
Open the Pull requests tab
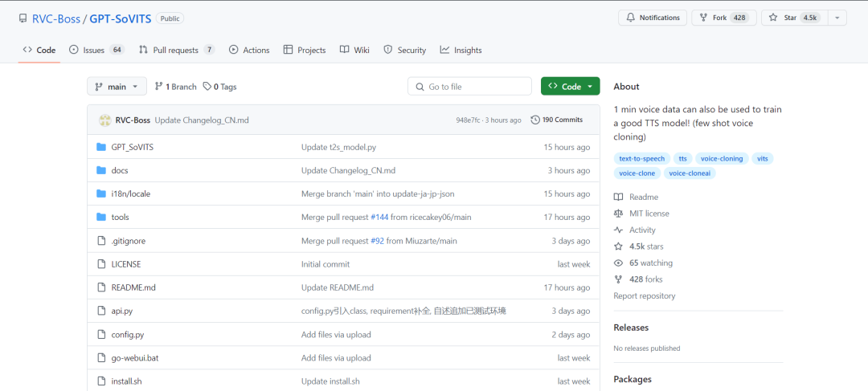(x=177, y=50)
